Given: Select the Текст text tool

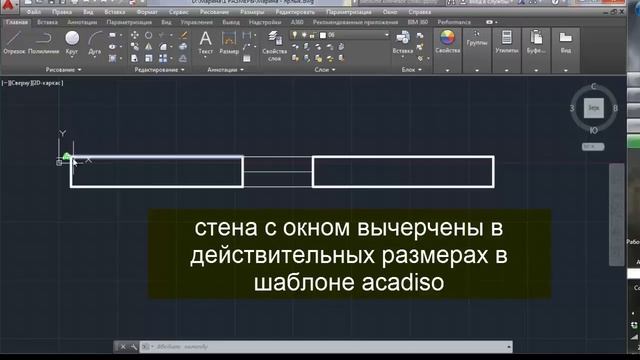Looking at the screenshot, I should 205,42.
